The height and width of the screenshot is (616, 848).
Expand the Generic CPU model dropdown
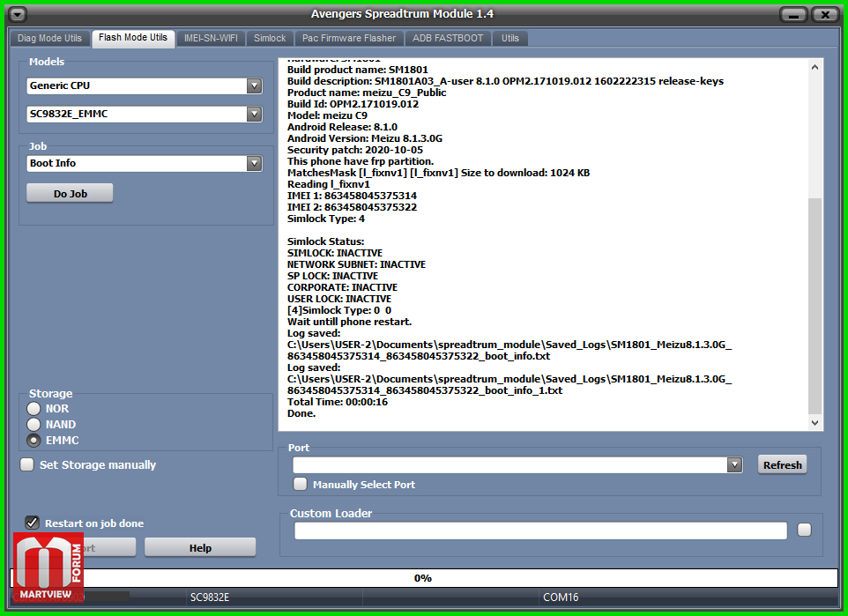point(254,85)
